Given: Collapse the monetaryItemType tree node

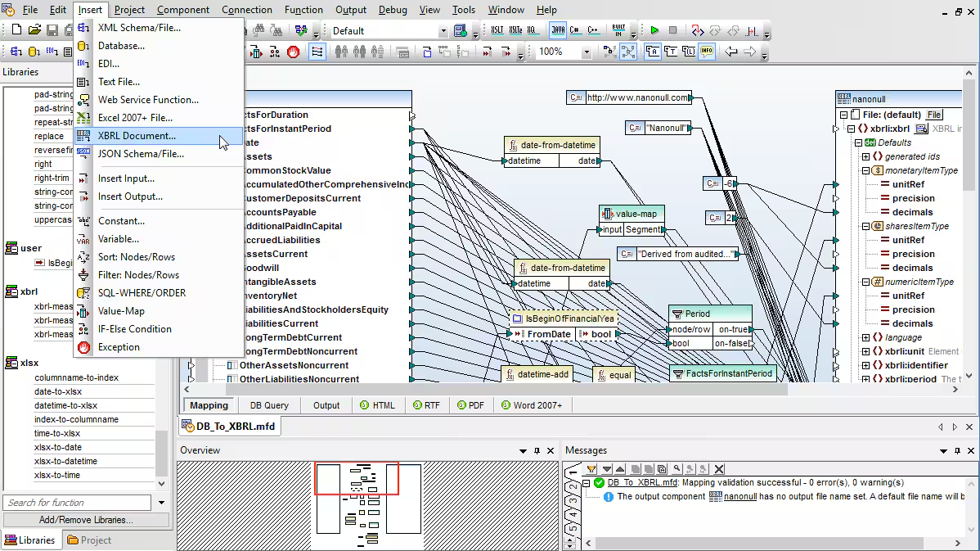Looking at the screenshot, I should (865, 170).
